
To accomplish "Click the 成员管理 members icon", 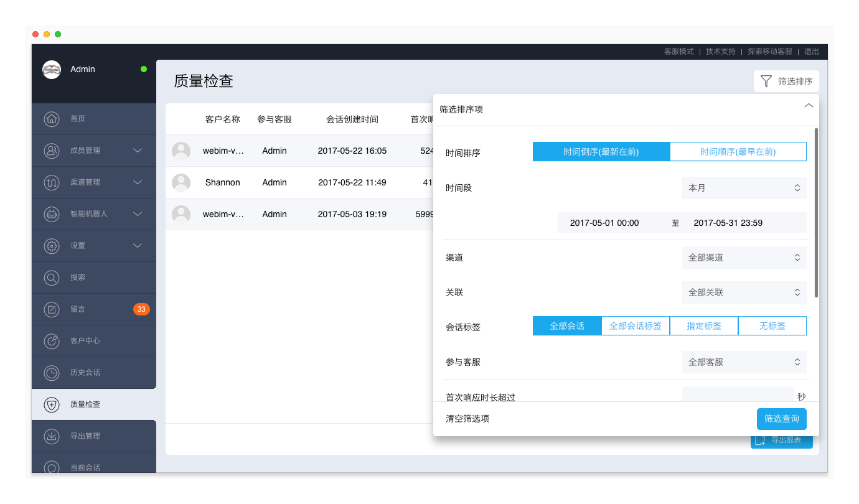I will click(52, 151).
